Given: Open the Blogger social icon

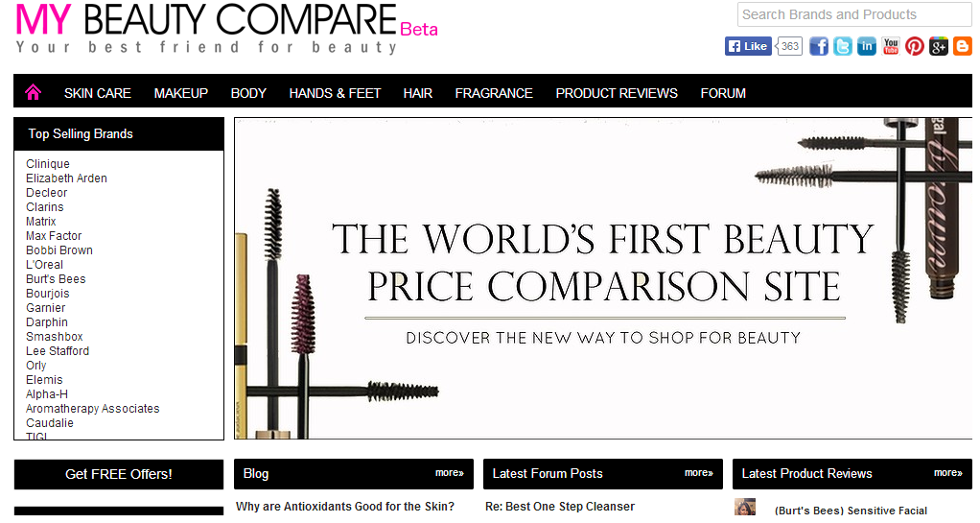Looking at the screenshot, I should click(x=963, y=46).
